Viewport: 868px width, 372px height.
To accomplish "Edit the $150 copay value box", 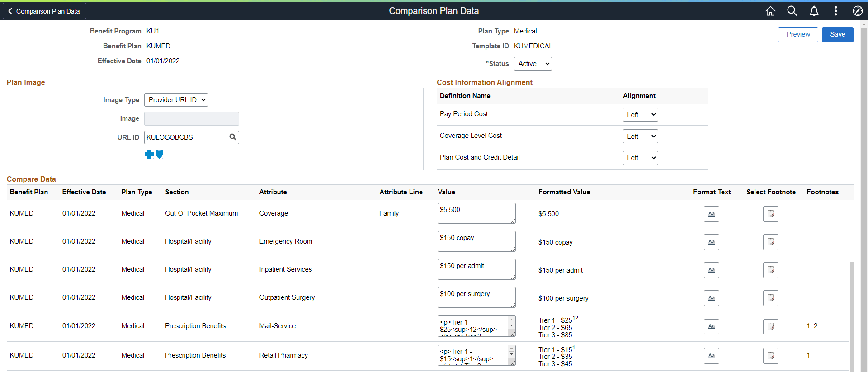I will 476,241.
